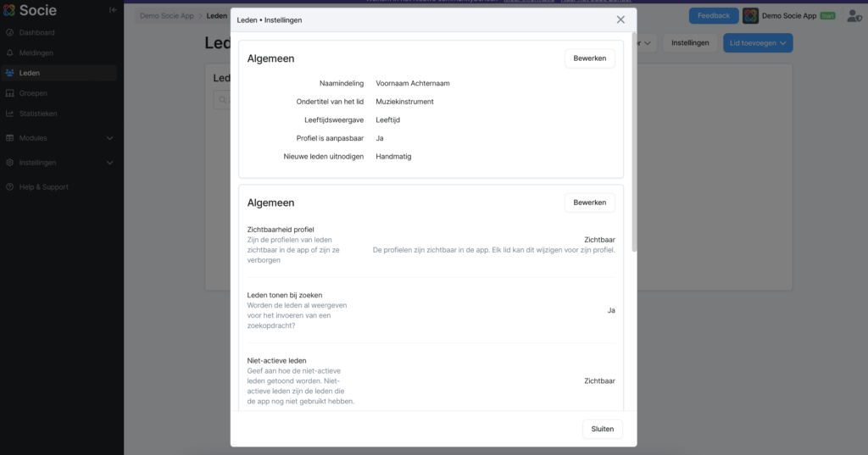Click the Sluiten button

point(603,429)
